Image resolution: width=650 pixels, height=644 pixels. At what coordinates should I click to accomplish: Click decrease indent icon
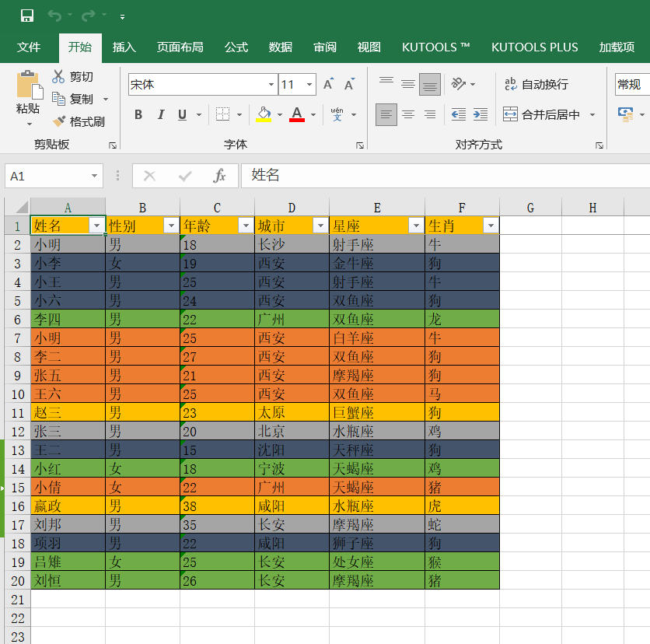point(459,114)
